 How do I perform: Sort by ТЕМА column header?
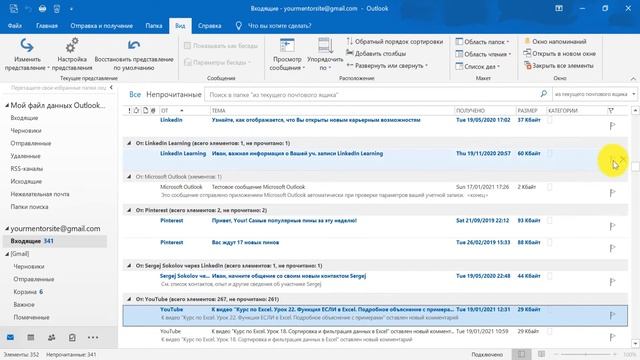click(332, 111)
